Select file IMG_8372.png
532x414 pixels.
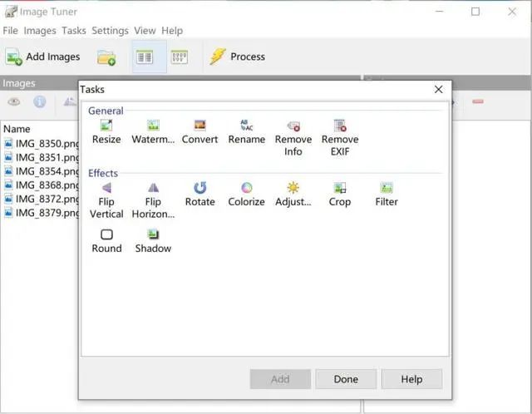click(x=42, y=199)
